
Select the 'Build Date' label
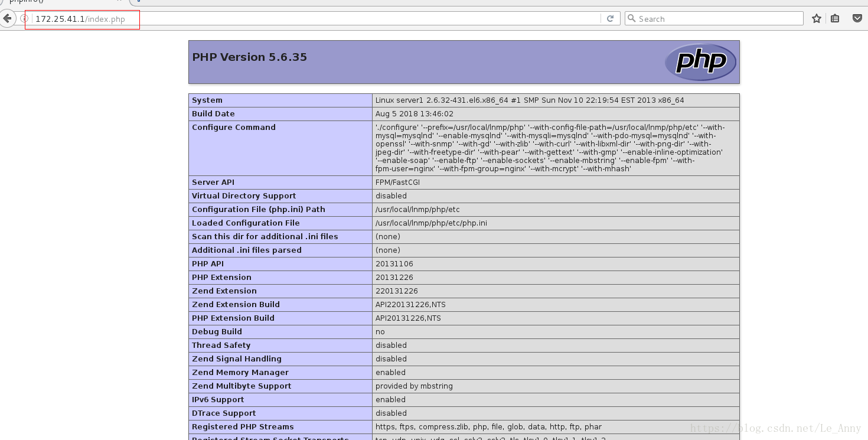(213, 114)
